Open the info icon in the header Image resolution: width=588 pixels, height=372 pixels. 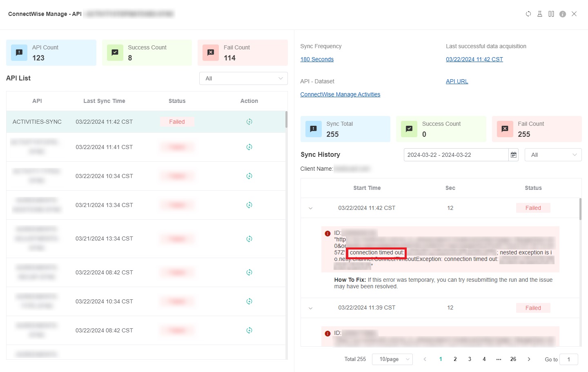click(x=563, y=14)
